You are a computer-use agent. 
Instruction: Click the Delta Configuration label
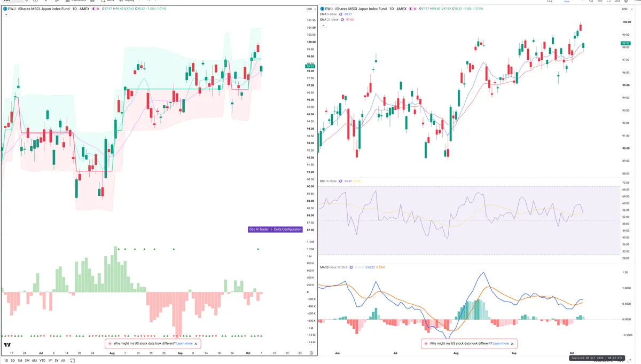pos(288,230)
